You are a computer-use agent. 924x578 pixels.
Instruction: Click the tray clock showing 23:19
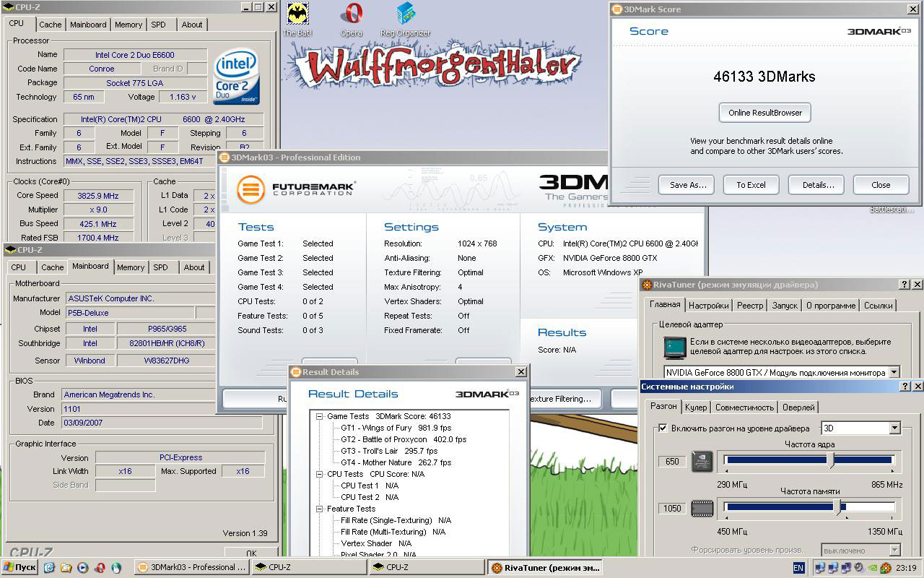coord(906,568)
